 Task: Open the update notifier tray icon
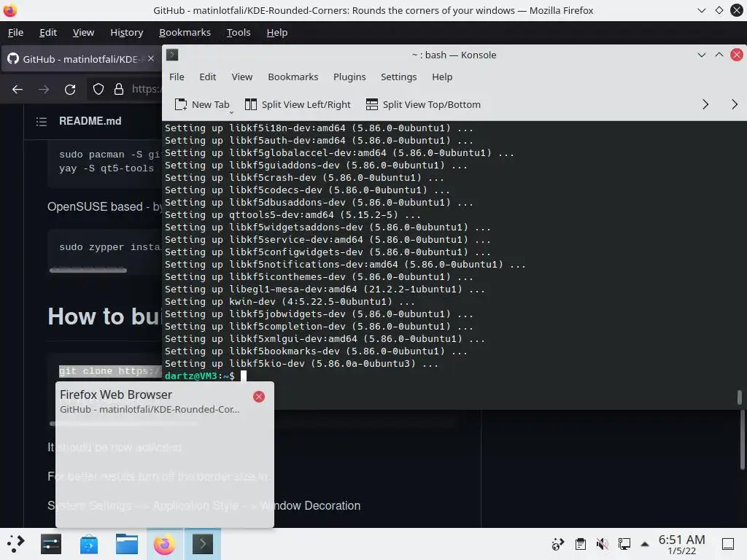(558, 544)
